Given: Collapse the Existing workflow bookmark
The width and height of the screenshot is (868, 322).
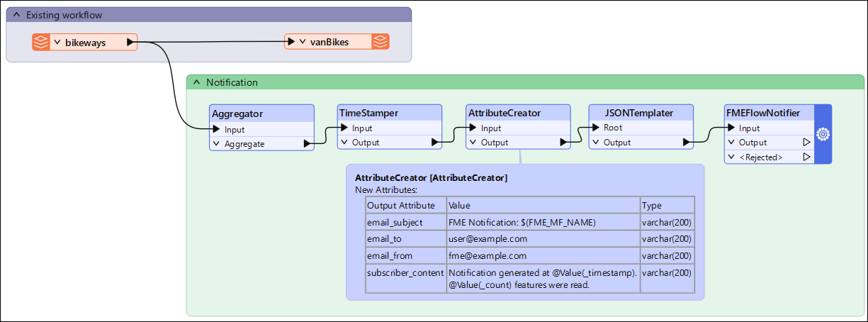Looking at the screenshot, I should (x=17, y=15).
